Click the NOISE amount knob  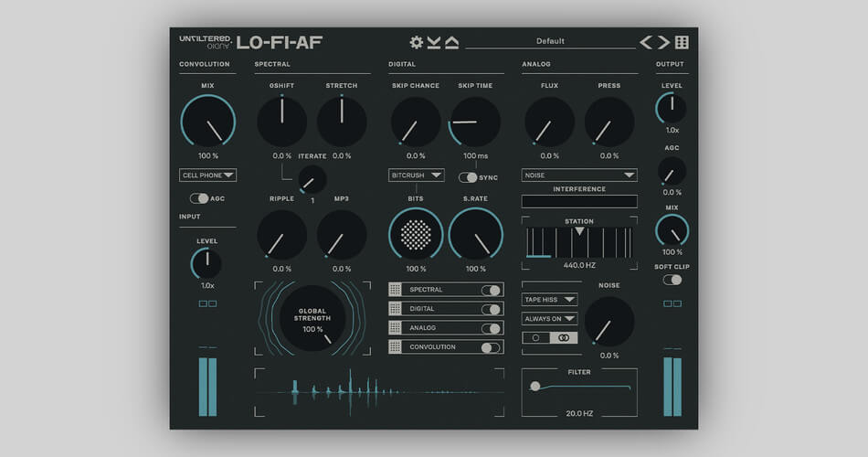609,322
